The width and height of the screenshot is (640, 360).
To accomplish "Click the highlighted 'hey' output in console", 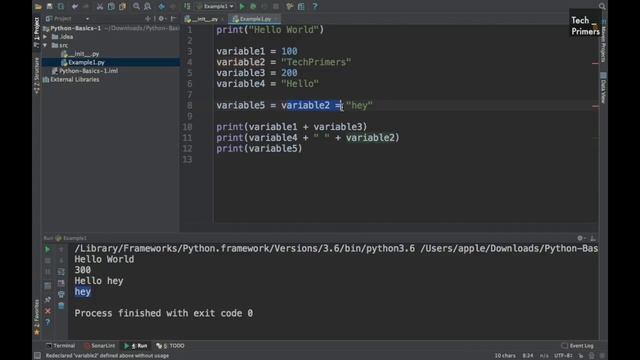I will 82,291.
